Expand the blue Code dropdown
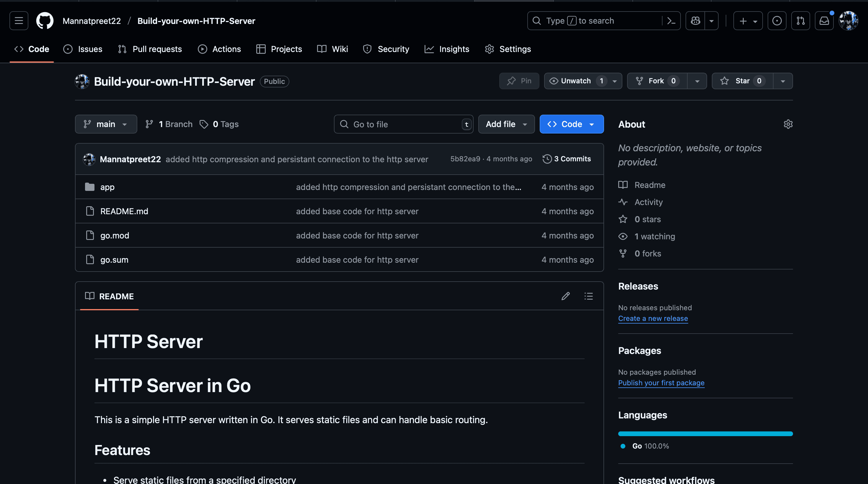 click(572, 124)
